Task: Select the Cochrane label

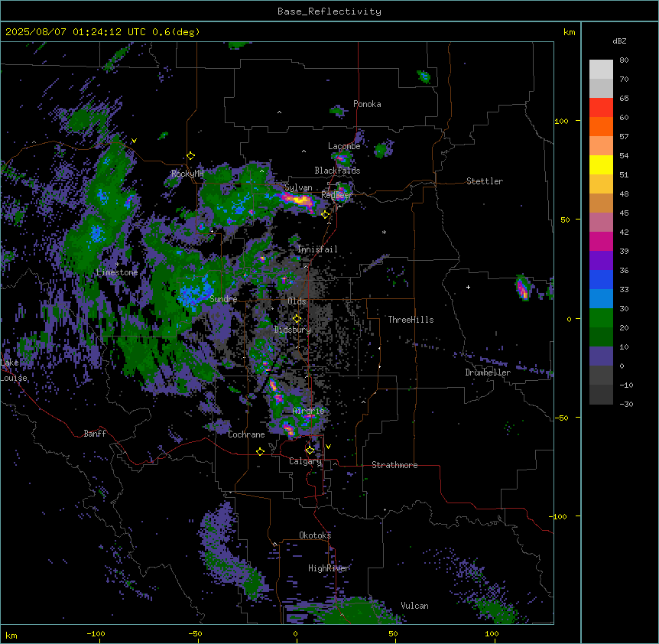Action: click(246, 434)
